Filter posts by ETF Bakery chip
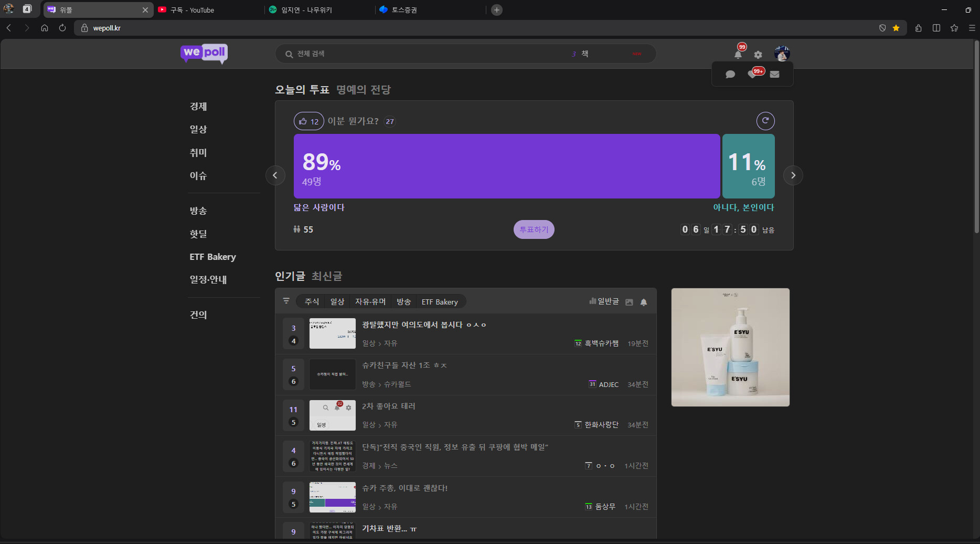This screenshot has width=980, height=544. (440, 301)
